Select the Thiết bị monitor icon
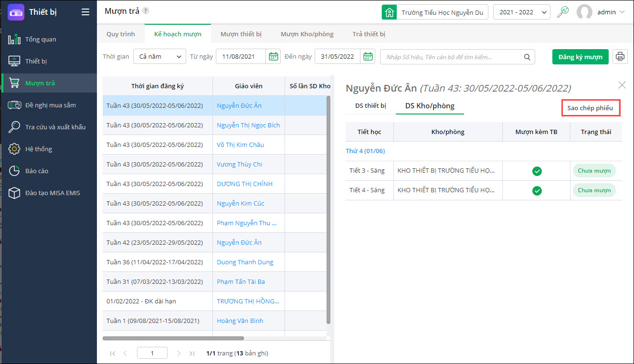Screen dimensions: 634x364 (x=14, y=61)
